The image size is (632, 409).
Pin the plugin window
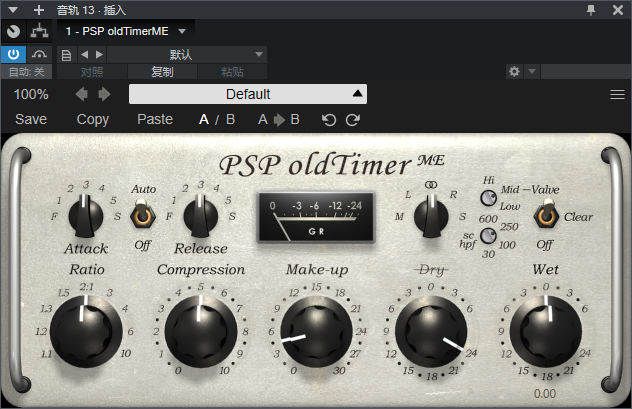pyautogui.click(x=591, y=10)
